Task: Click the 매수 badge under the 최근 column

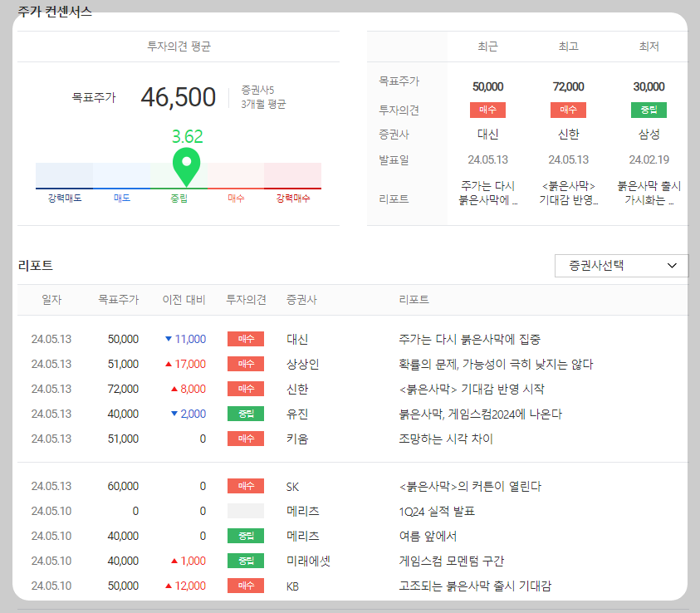Action: click(x=488, y=110)
